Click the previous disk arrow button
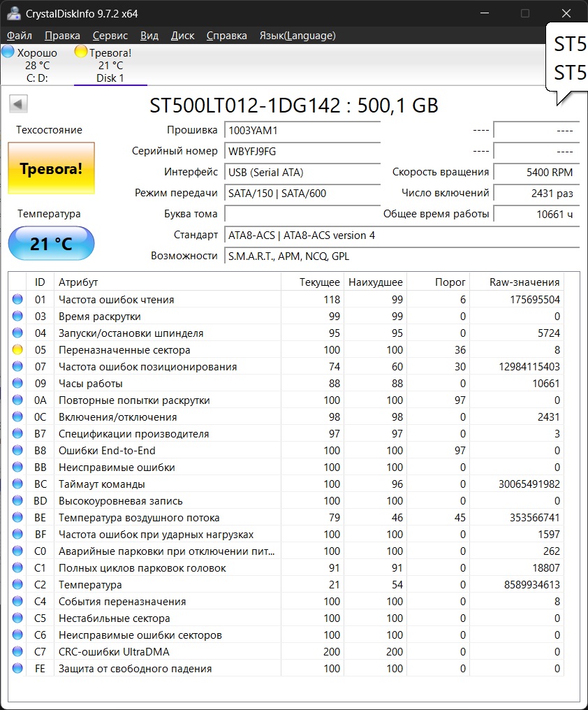This screenshot has height=710, width=588. click(18, 104)
